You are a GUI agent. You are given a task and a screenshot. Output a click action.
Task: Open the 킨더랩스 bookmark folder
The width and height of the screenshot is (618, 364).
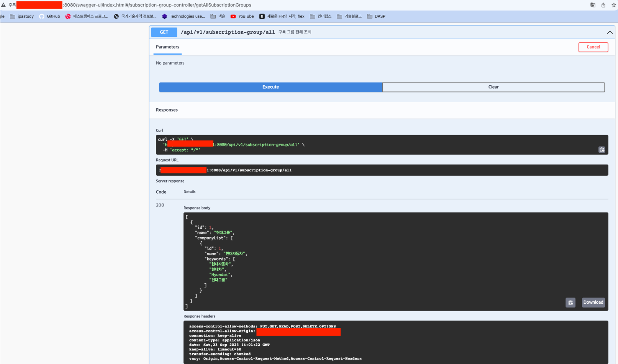point(320,16)
